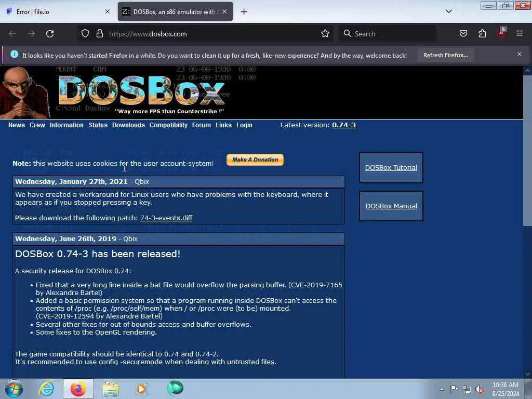Viewport: 532px width, 399px height.
Task: Open the tracking protection shield icon
Action: pos(85,34)
